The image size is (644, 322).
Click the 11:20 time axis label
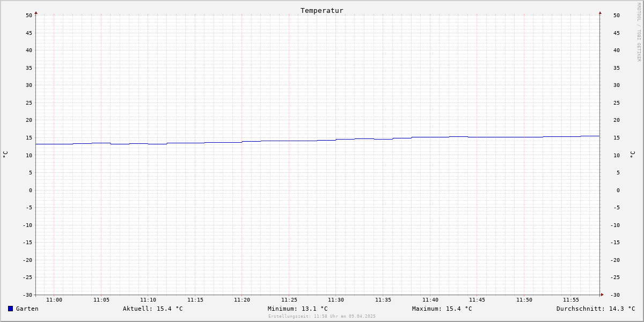coord(242,300)
